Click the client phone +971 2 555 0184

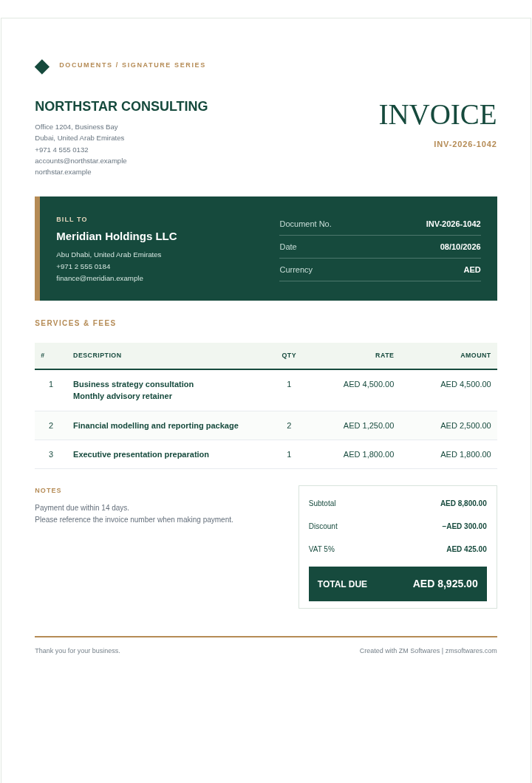tap(83, 267)
